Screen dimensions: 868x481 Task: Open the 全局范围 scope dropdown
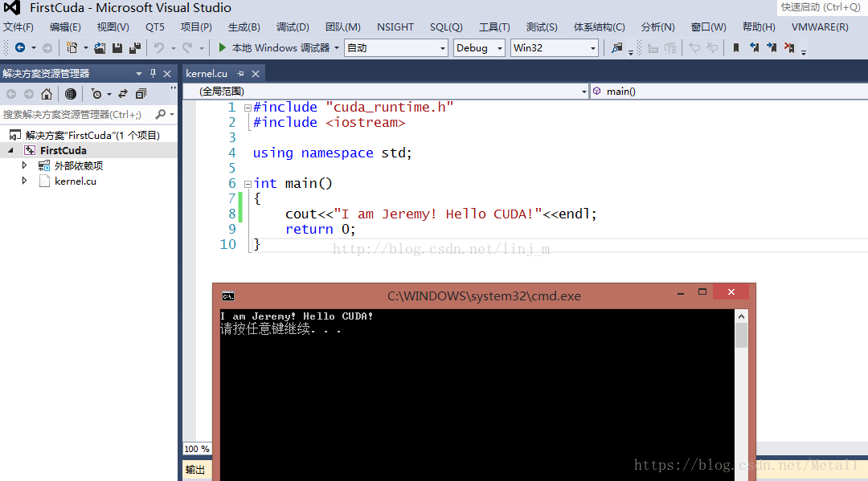coord(584,92)
